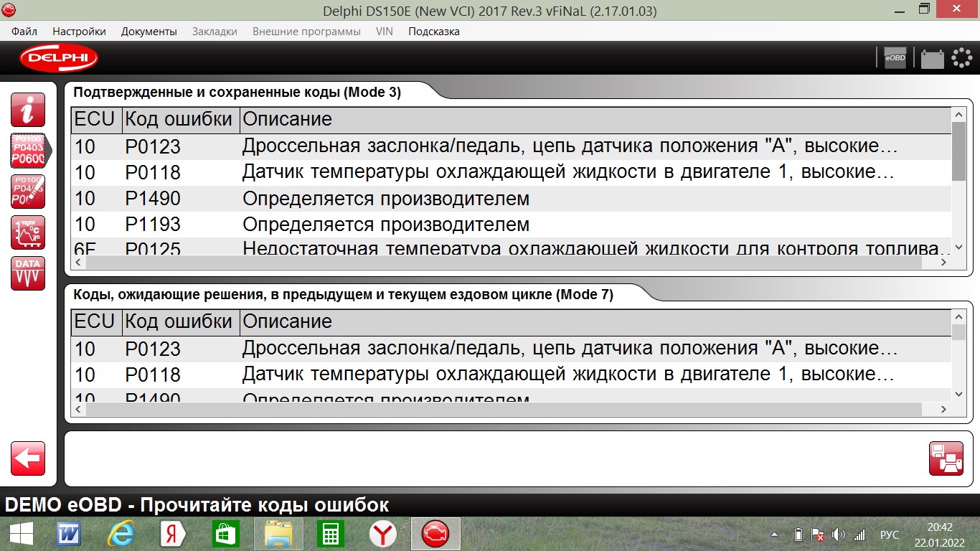This screenshot has width=980, height=551.
Task: Open the Файл menu
Action: [24, 32]
